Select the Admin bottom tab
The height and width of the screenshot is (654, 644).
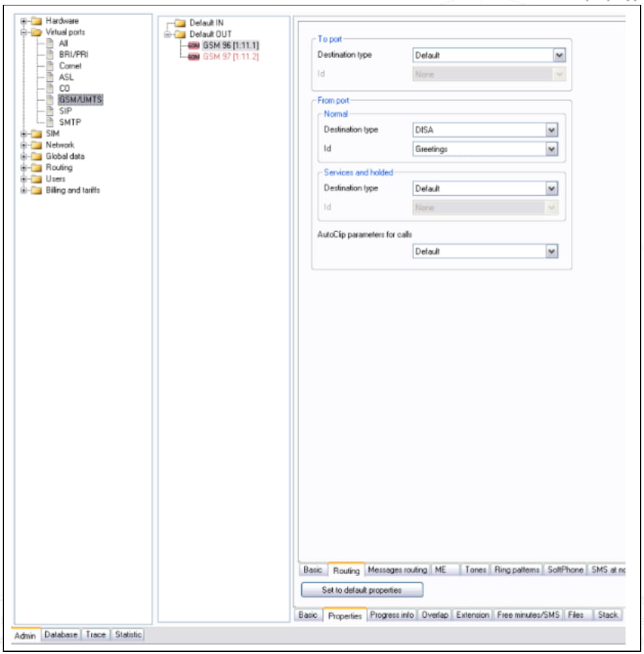coord(25,636)
